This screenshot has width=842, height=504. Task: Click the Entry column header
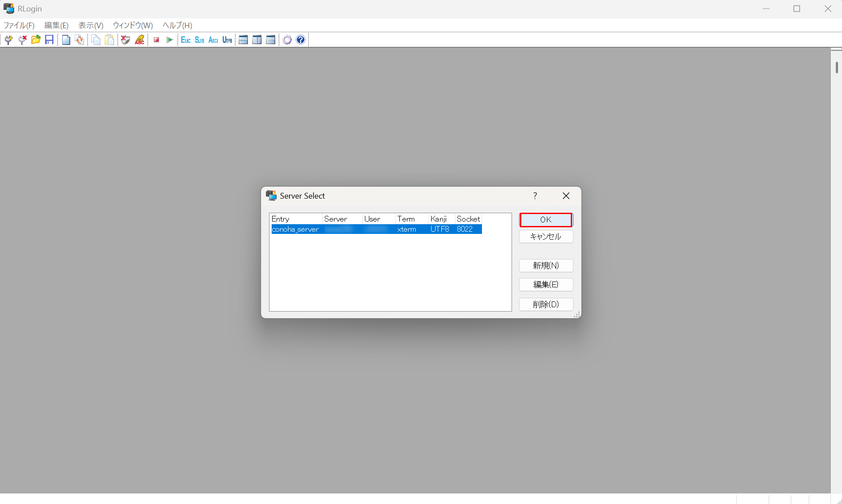click(x=295, y=219)
